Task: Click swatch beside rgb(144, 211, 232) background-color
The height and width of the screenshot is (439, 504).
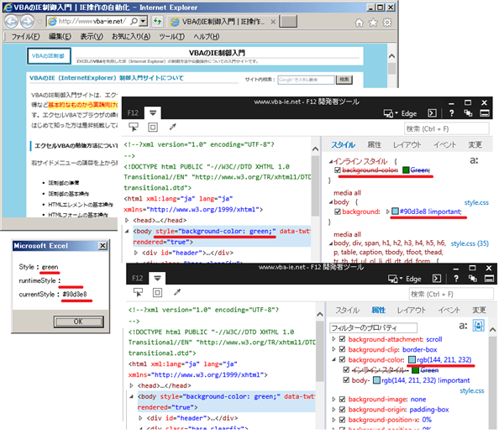Action: pyautogui.click(x=412, y=360)
